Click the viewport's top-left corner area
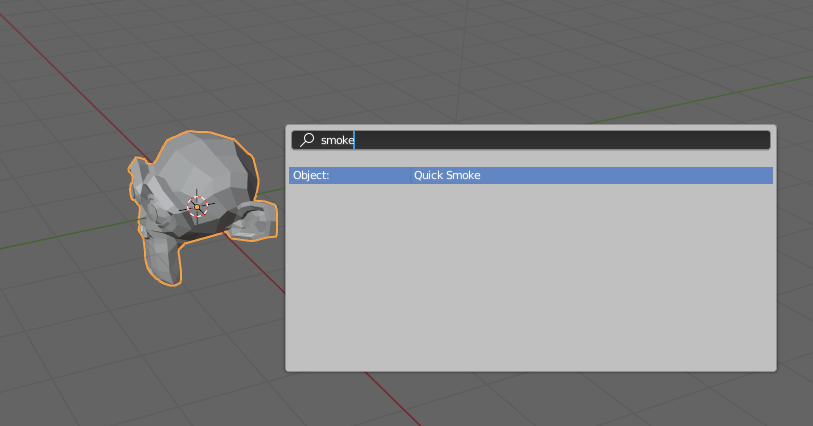The image size is (813, 426). [15, 15]
